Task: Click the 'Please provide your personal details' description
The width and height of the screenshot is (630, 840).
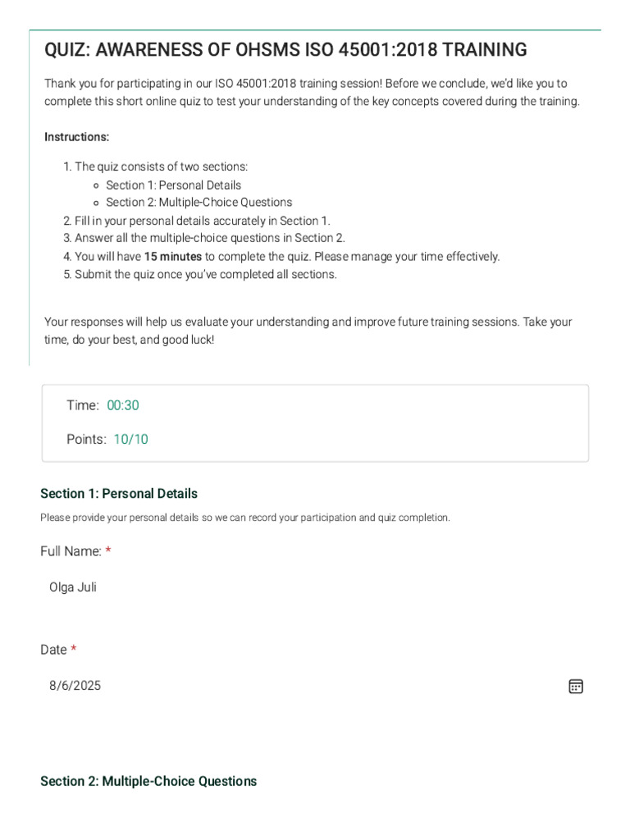Action: click(245, 518)
